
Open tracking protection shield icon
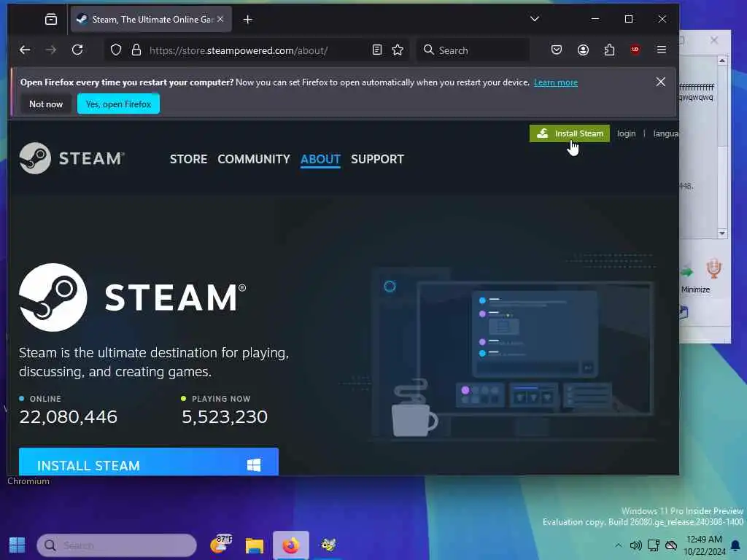(116, 50)
